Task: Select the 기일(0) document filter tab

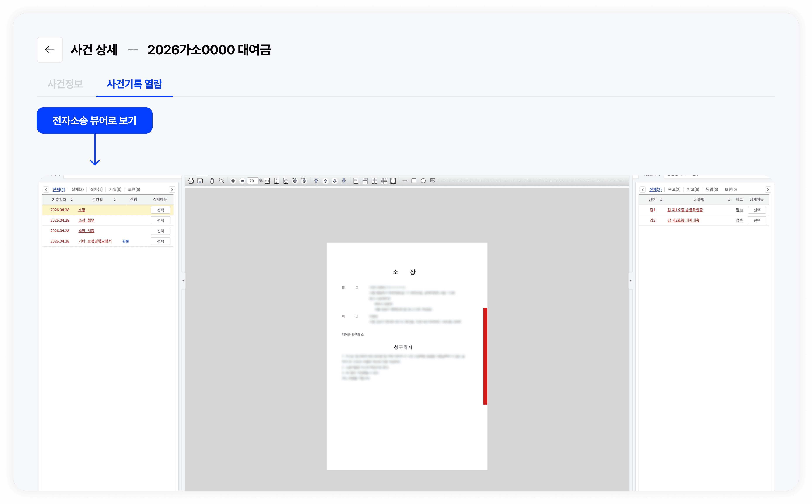Action: click(115, 189)
